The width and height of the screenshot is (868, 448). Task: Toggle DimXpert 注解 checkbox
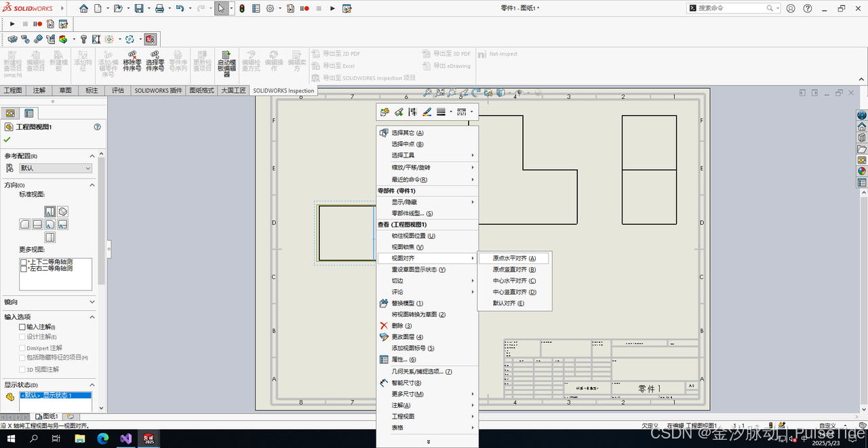(22, 348)
